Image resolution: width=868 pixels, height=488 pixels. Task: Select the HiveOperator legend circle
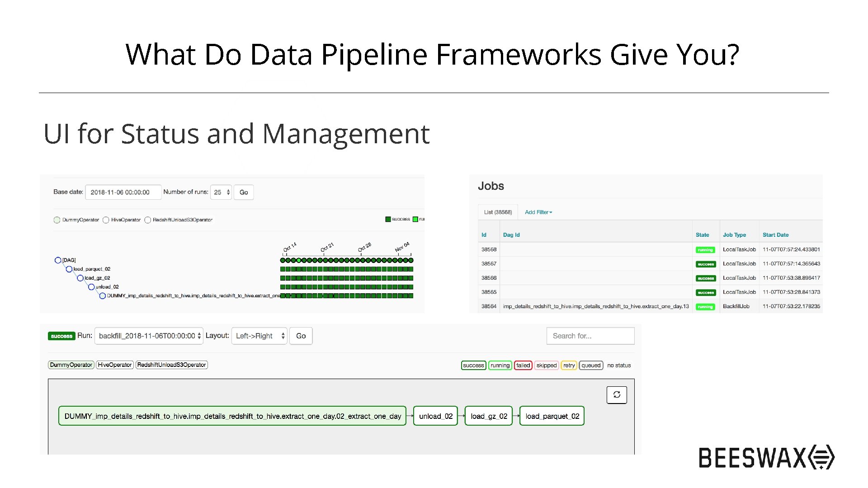tap(106, 220)
